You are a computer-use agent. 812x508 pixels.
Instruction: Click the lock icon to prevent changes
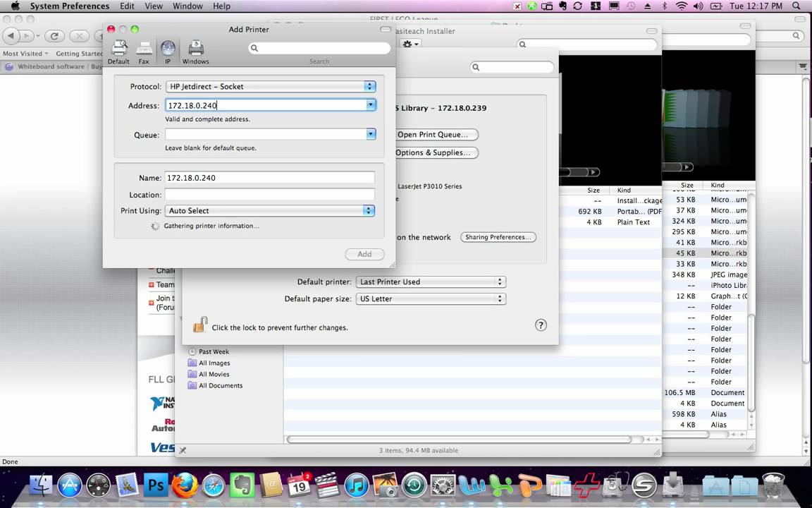point(200,325)
